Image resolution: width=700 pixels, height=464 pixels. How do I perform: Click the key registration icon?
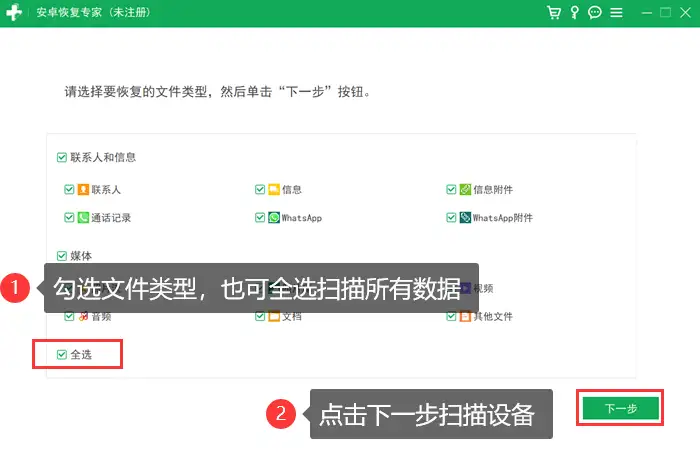575,12
